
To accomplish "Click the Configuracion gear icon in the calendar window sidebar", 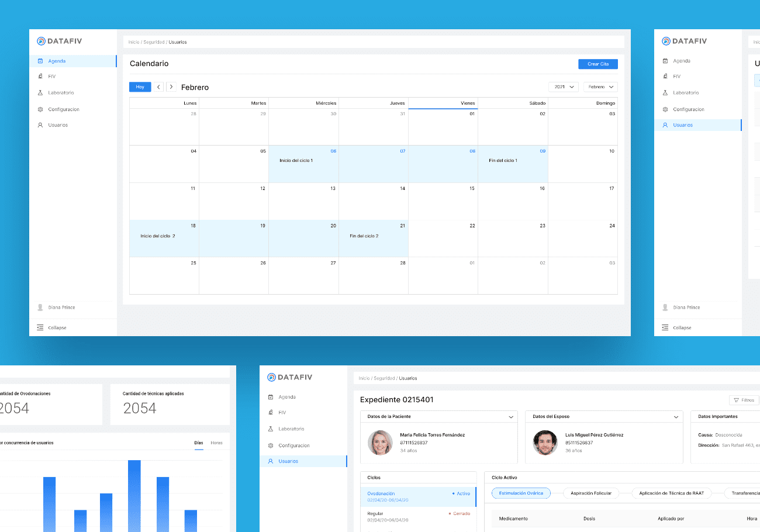I will [40, 109].
